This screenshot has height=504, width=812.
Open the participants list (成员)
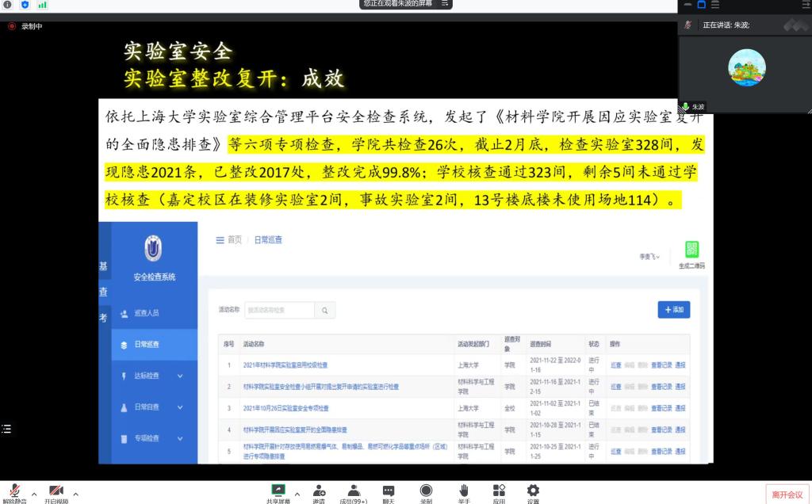[354, 491]
